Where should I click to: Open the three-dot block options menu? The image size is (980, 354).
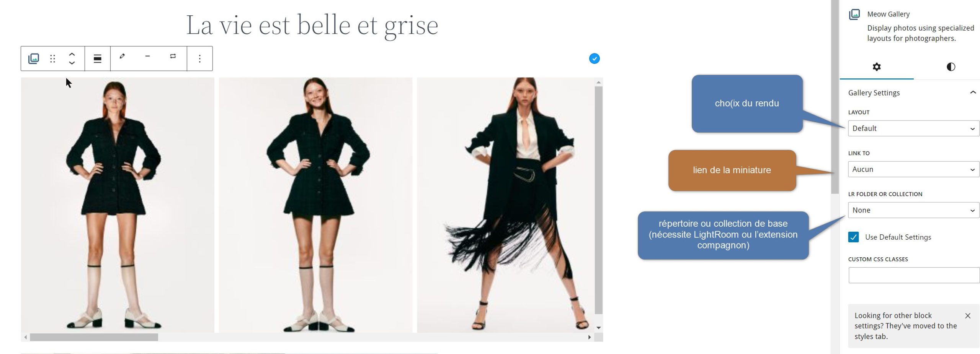click(200, 58)
